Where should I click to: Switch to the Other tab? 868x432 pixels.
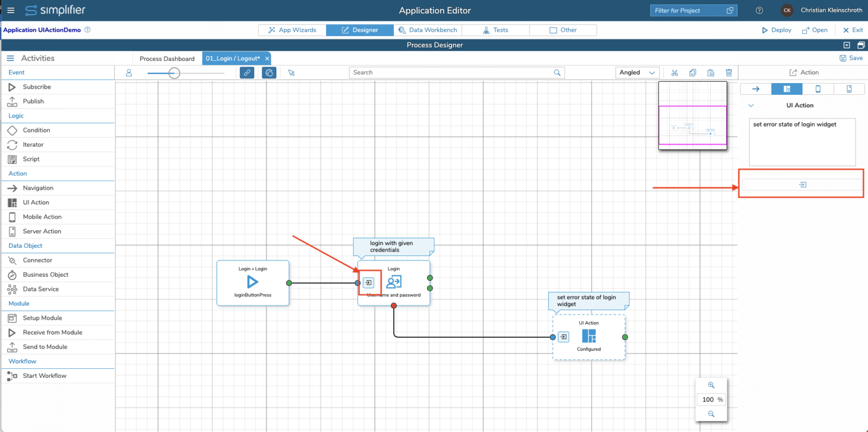pyautogui.click(x=563, y=30)
